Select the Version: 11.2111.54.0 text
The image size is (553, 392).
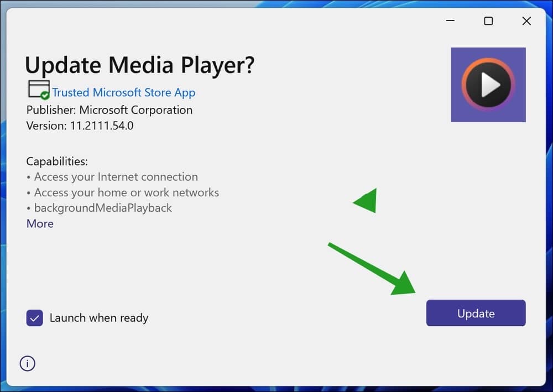tap(80, 126)
